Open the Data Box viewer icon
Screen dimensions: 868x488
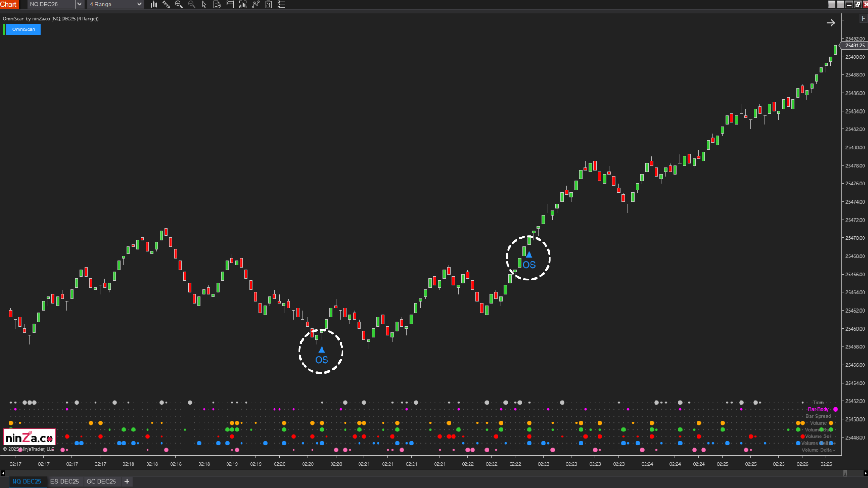pos(217,5)
